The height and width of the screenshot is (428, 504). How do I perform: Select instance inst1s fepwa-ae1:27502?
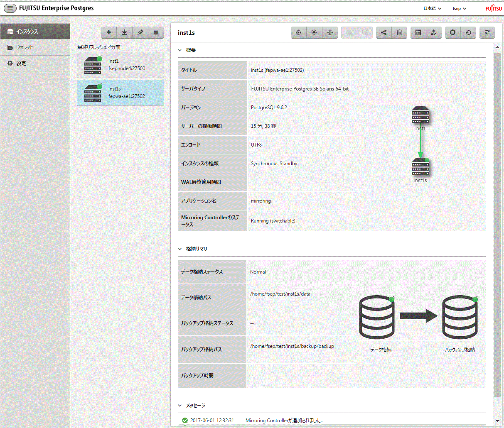(x=120, y=93)
